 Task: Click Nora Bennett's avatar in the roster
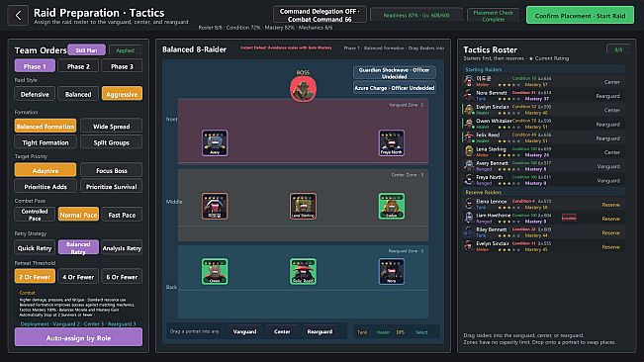(x=468, y=95)
